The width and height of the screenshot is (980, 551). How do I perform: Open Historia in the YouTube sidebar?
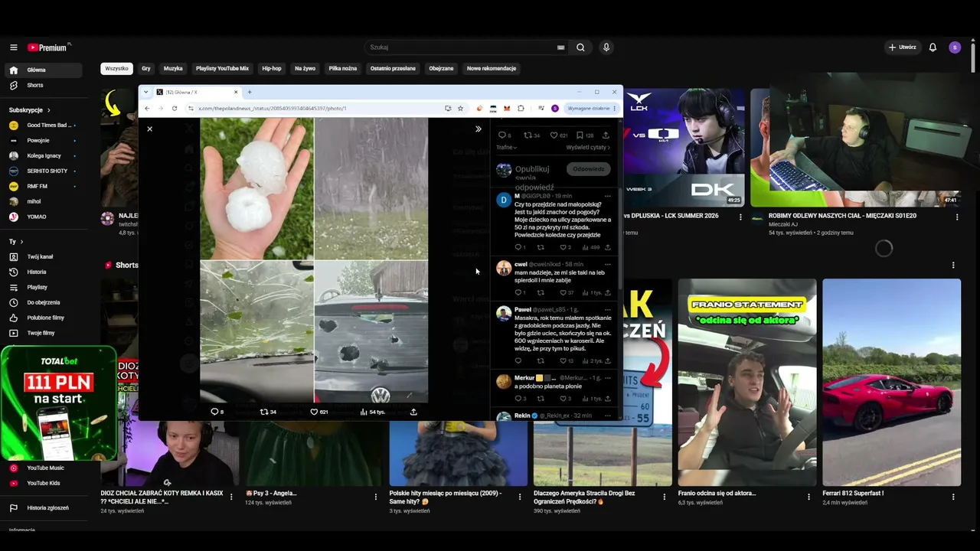click(43, 272)
